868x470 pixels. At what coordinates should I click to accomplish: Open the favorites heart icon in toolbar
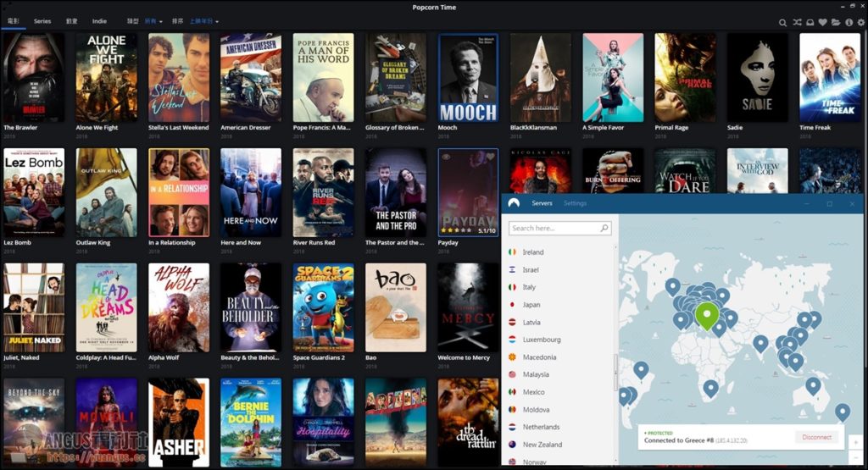(822, 22)
